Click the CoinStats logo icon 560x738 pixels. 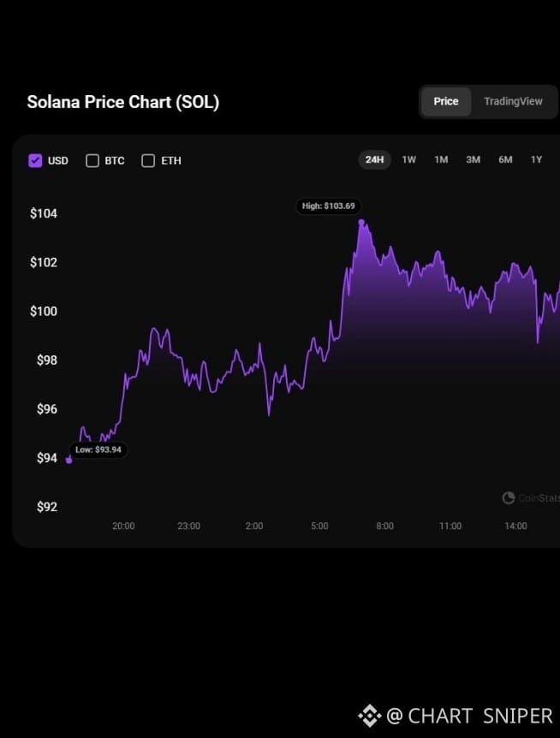click(x=509, y=497)
